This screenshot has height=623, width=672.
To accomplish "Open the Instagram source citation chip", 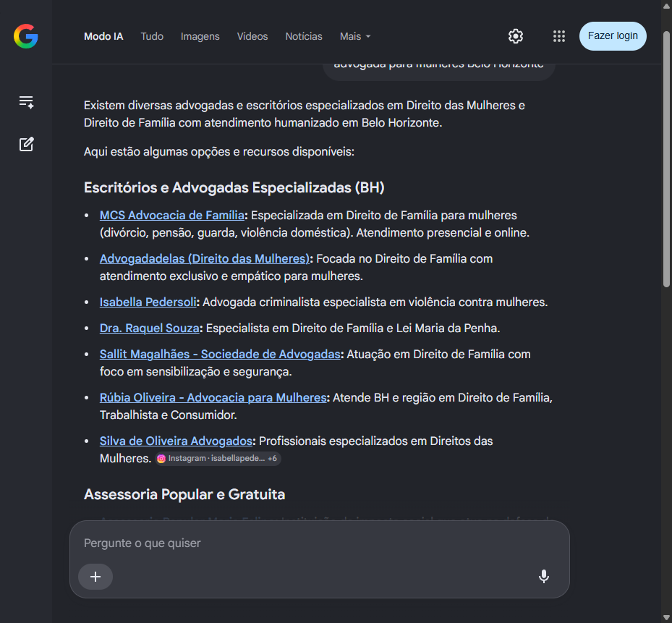I will 218,458.
